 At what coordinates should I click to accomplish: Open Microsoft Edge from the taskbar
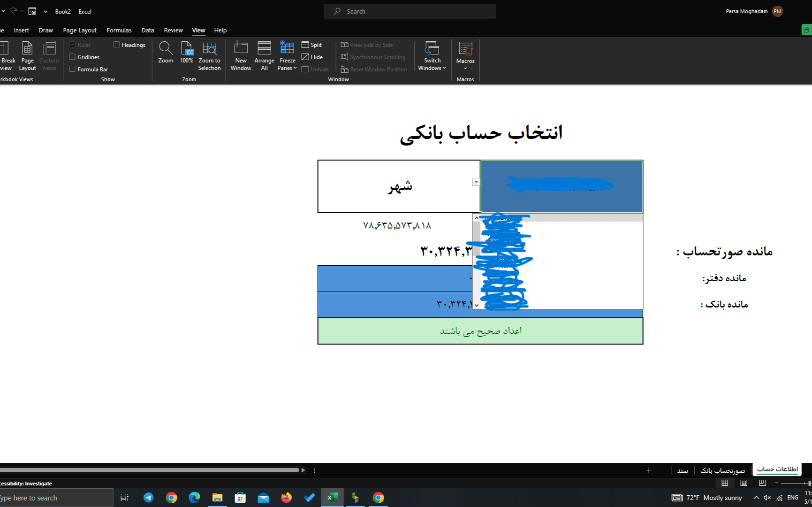pyautogui.click(x=194, y=498)
